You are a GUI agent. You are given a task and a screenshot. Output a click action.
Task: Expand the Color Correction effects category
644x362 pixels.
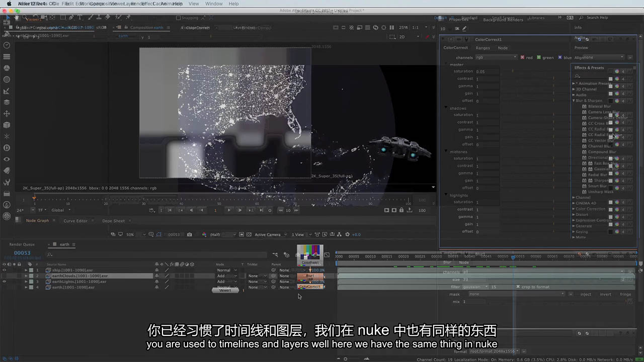tap(574, 209)
